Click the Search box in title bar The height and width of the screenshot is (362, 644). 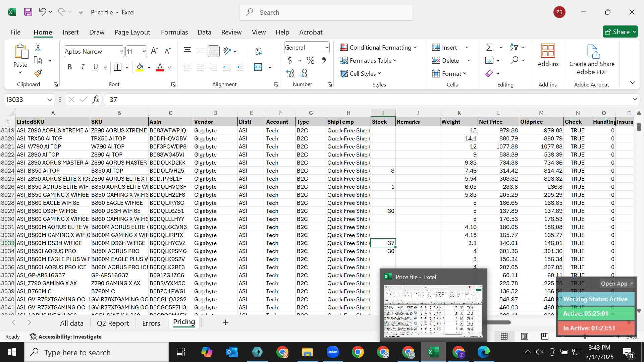tap(326, 12)
